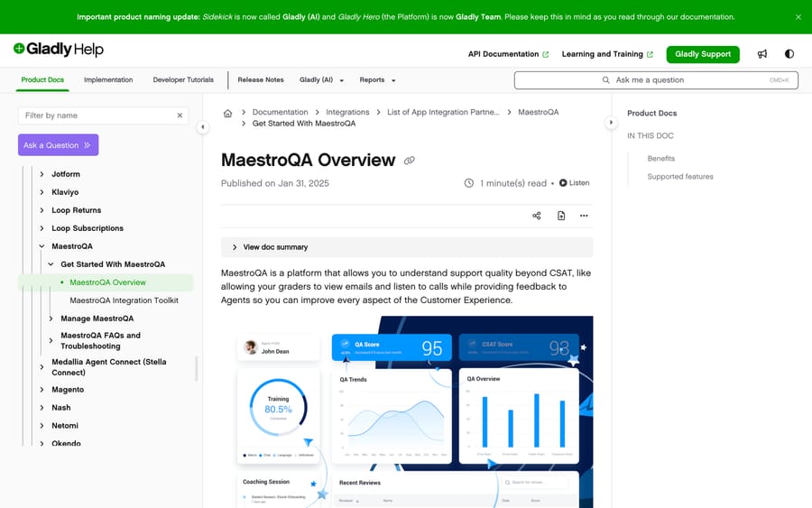
Task: Go to MaestroQA breadcrumb
Action: [x=538, y=112]
